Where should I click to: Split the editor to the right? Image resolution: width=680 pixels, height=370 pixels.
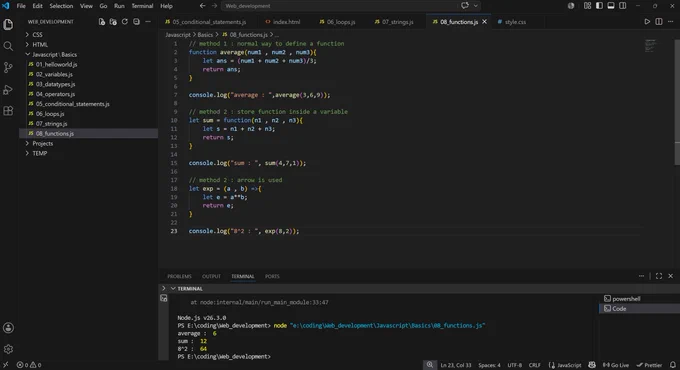[659, 22]
